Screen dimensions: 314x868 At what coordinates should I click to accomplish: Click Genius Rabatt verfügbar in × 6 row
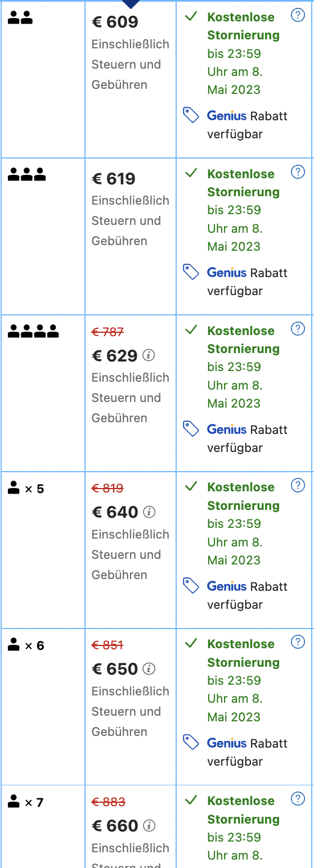click(247, 752)
